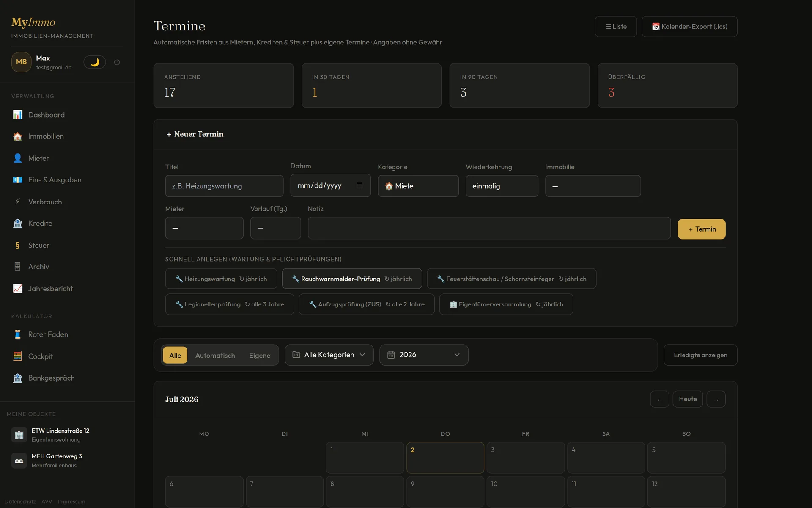This screenshot has height=508, width=812.
Task: Quick-add Legionellenprüfung alle 3 Jahre
Action: click(x=230, y=304)
